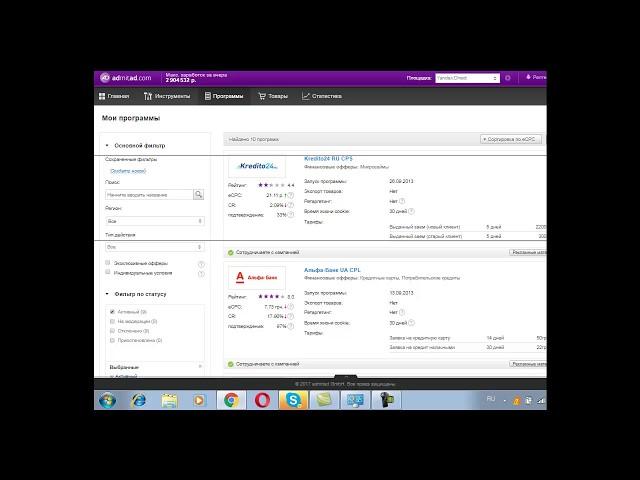Open the Сортировка по eCPC sort dropdown

tap(511, 139)
